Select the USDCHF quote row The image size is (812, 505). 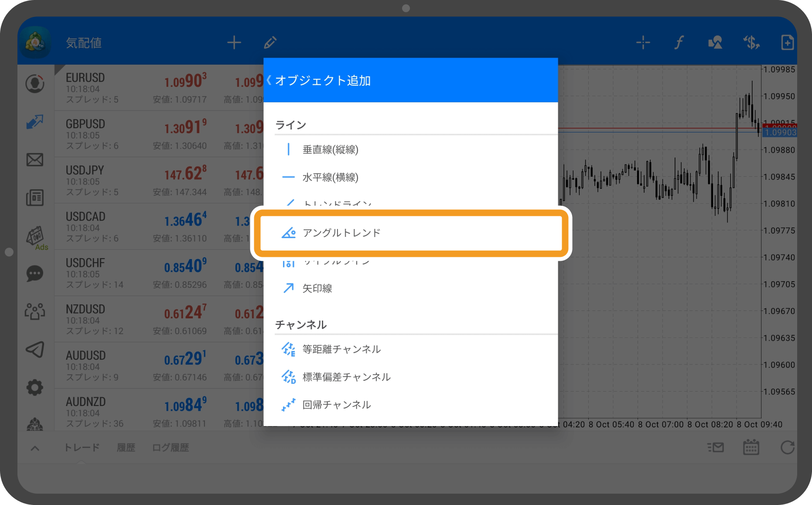coord(159,273)
